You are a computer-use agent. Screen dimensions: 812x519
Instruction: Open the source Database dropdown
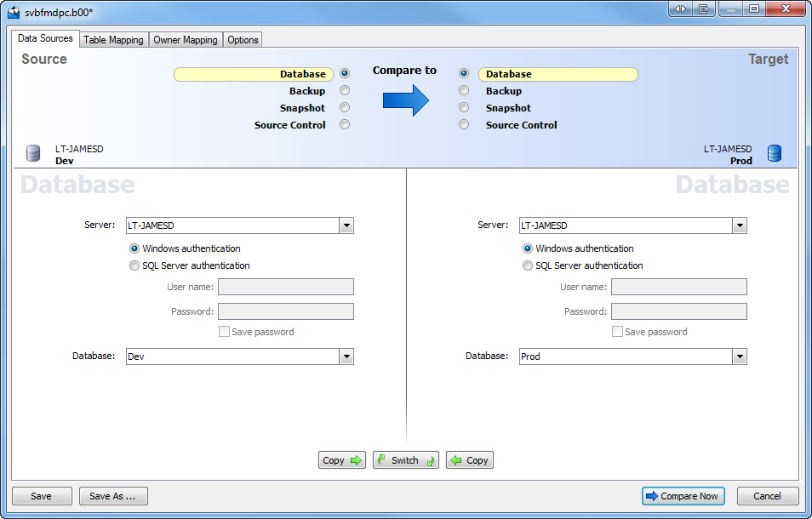click(346, 356)
